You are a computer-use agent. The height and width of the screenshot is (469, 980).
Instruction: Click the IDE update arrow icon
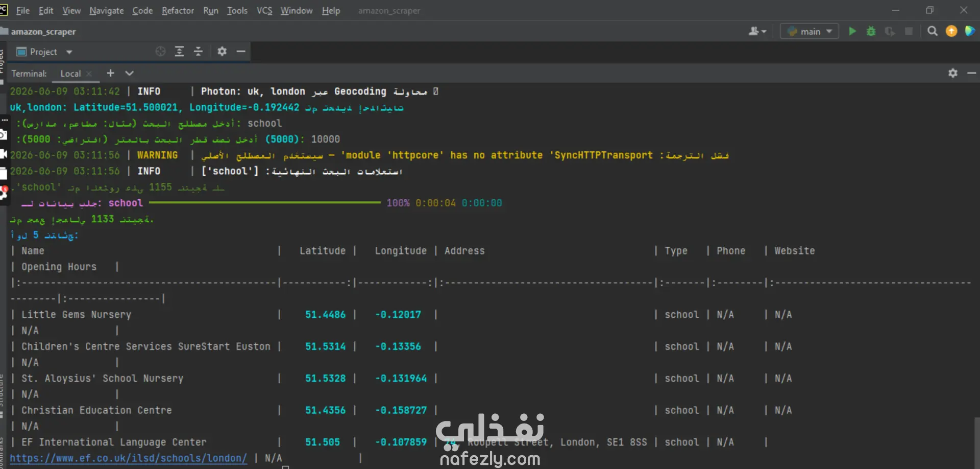pos(951,31)
